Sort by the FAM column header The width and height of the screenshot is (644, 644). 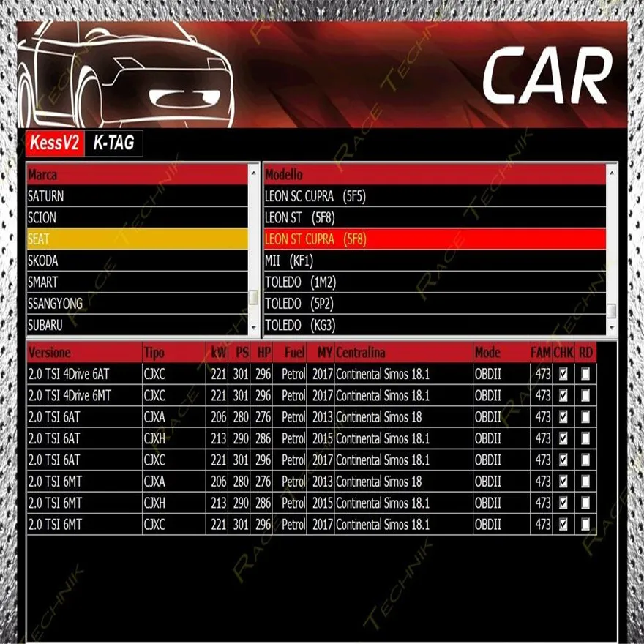point(541,353)
